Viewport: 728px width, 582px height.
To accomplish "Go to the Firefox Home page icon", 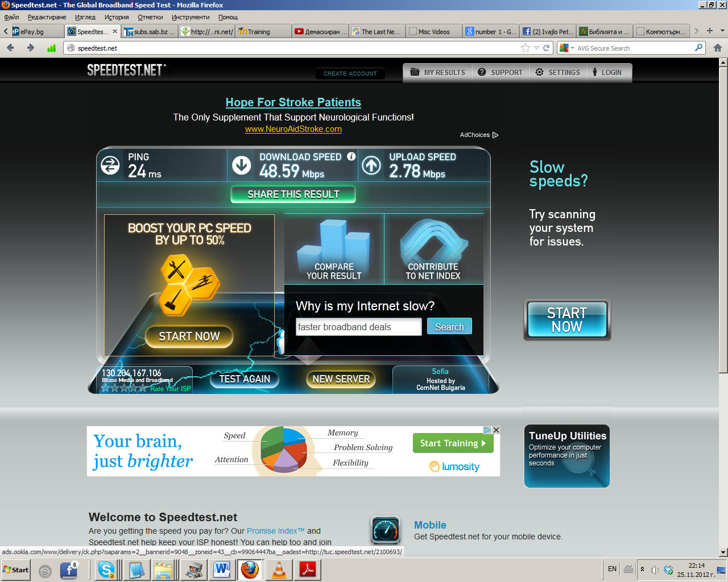I will 718,48.
